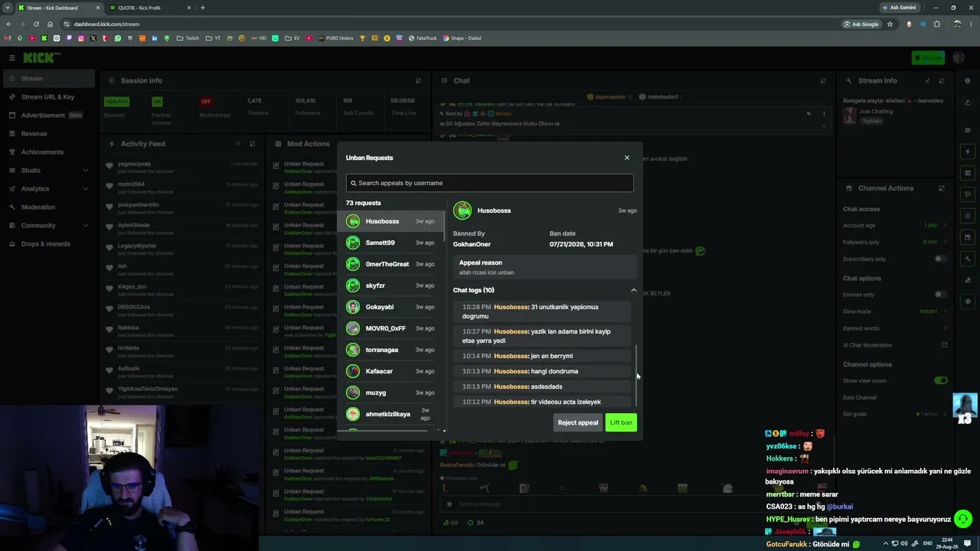This screenshot has height=551, width=980.
Task: Open the LinkedIn bookmark
Action: pos(155,38)
